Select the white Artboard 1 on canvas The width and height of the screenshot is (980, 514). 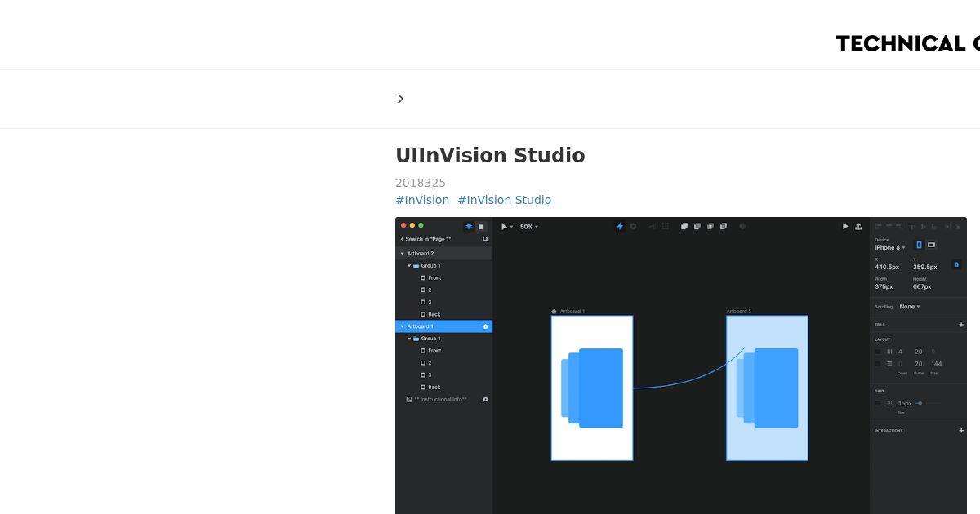[x=592, y=388]
